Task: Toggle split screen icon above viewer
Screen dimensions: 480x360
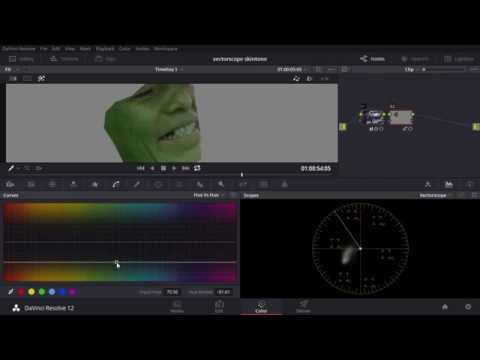Action: click(27, 79)
